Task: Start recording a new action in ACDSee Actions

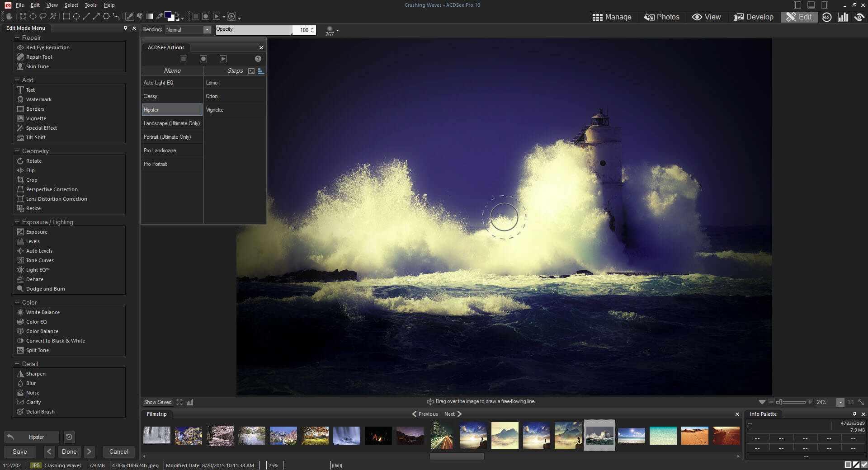Action: click(x=203, y=59)
